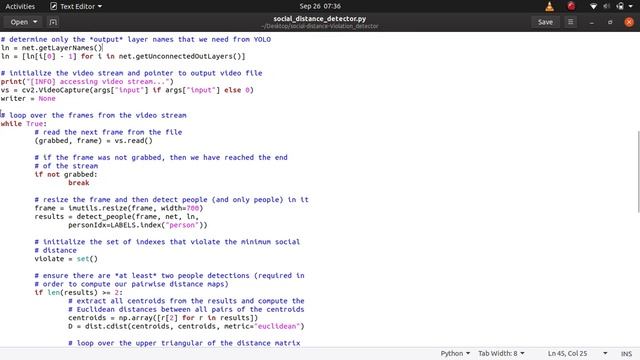640x360 pixels.
Task: Click the 'results = detect_people(frame, net, ln,' line
Action: pyautogui.click(x=117, y=217)
